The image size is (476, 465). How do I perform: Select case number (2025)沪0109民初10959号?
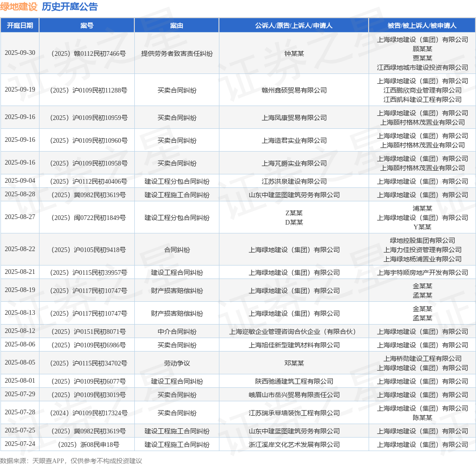pyautogui.click(x=88, y=118)
